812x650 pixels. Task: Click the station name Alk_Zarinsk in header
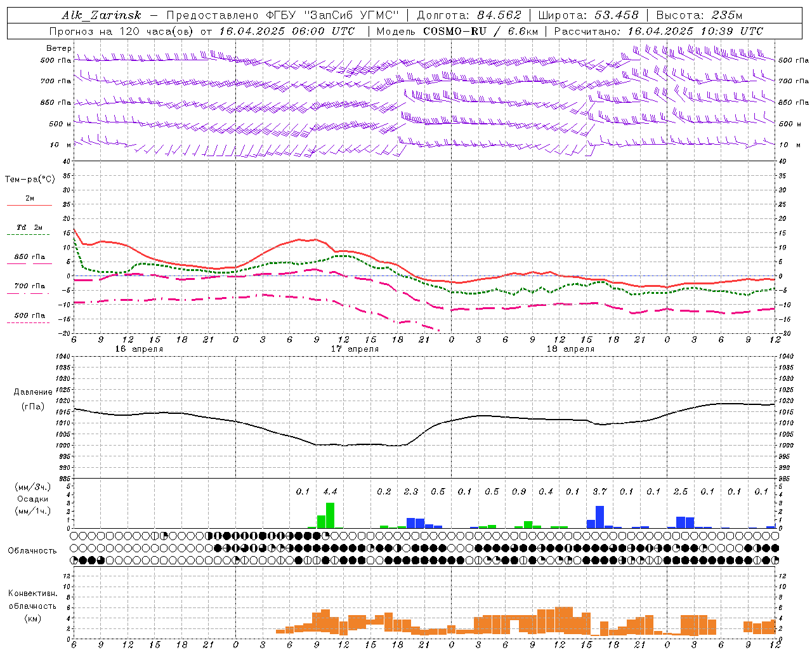[x=101, y=15]
